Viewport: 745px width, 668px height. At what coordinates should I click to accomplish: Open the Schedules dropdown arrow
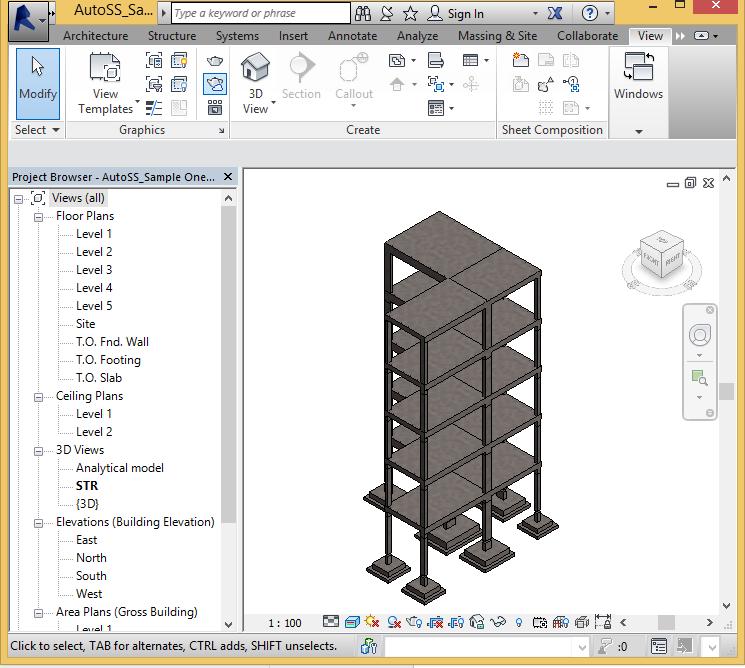(486, 60)
